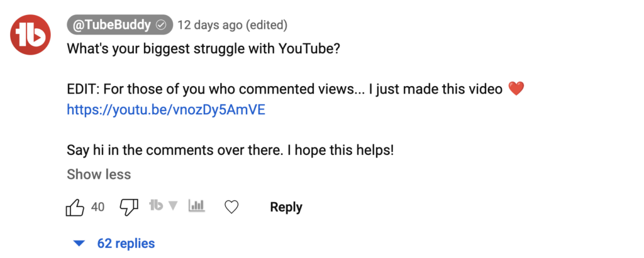Open the '62 replies' thread
The image size is (644, 258).
126,244
